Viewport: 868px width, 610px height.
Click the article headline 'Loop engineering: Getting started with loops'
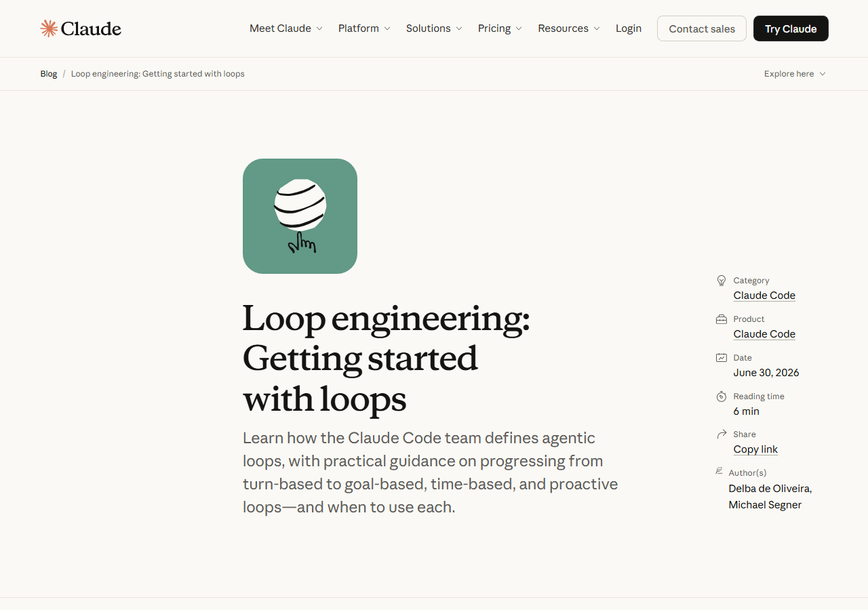click(x=386, y=358)
